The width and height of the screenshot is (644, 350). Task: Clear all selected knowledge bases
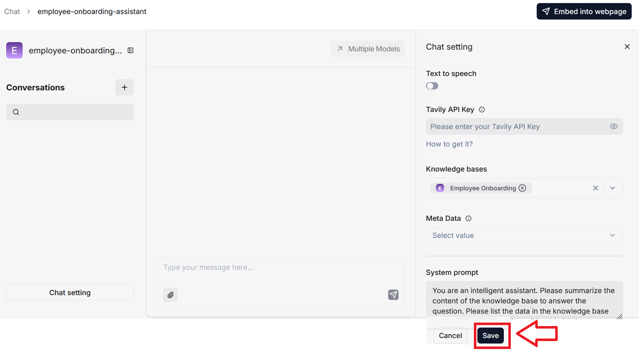[596, 188]
